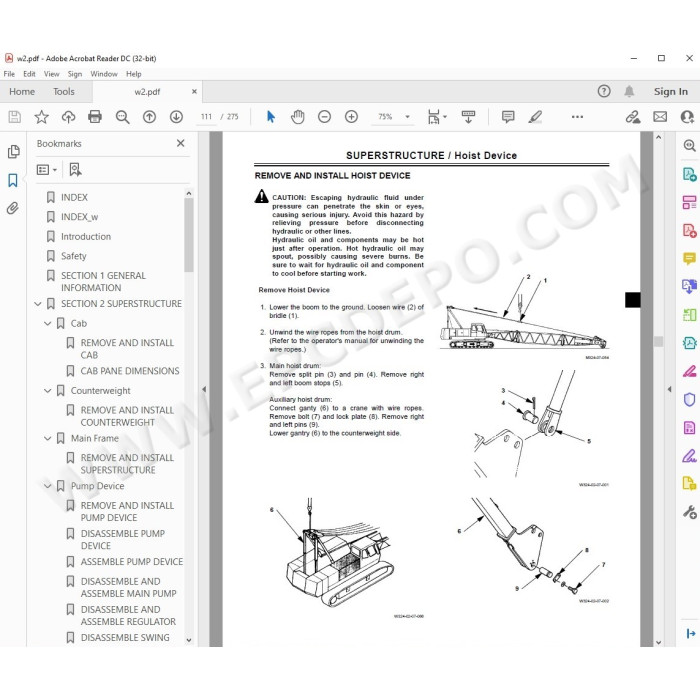Click the page number input field

(x=206, y=117)
